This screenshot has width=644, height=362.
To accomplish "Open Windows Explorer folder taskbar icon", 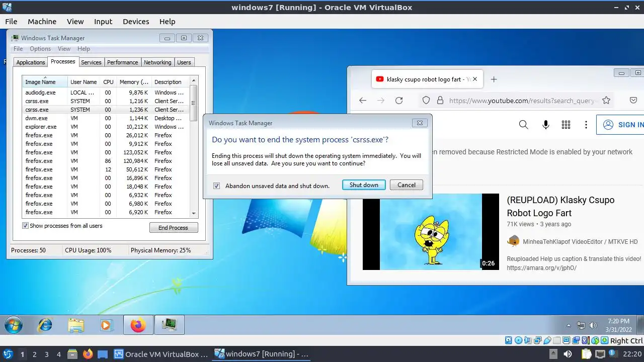I will [x=76, y=325].
